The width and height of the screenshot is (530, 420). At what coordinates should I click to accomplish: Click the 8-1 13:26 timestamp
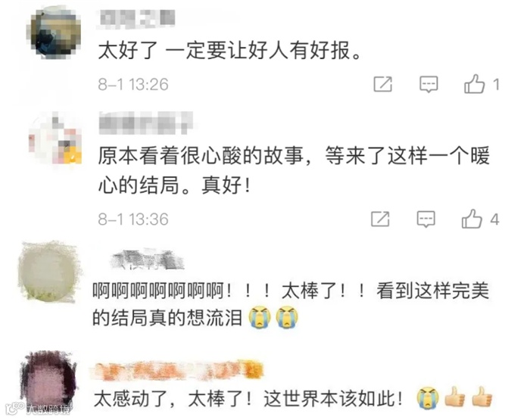[133, 85]
